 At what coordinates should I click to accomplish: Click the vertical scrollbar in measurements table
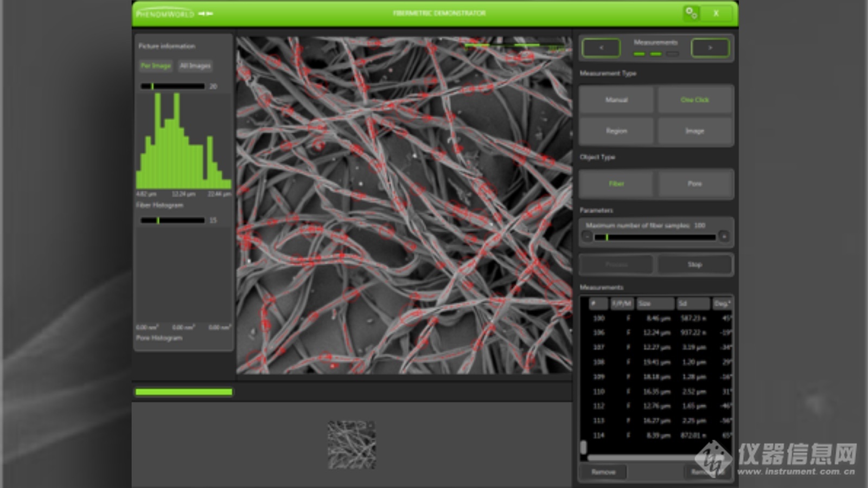(x=584, y=447)
